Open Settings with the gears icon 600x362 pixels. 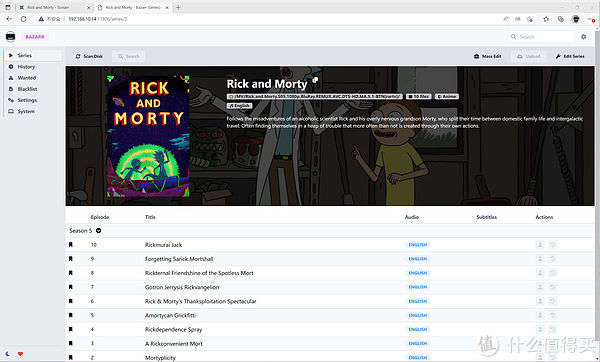pyautogui.click(x=11, y=100)
